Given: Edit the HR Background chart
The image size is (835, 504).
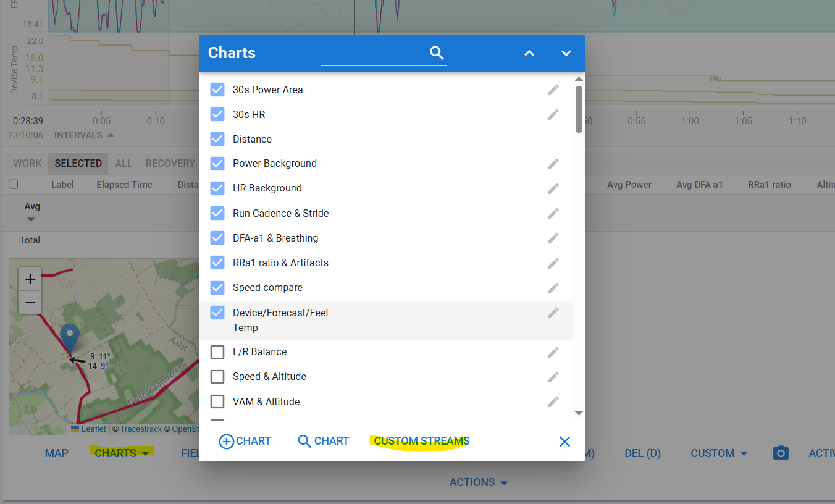Looking at the screenshot, I should coord(553,188).
